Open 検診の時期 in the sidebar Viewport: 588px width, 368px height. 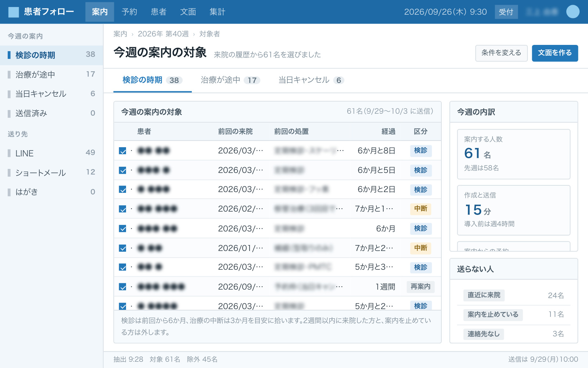[x=51, y=55]
